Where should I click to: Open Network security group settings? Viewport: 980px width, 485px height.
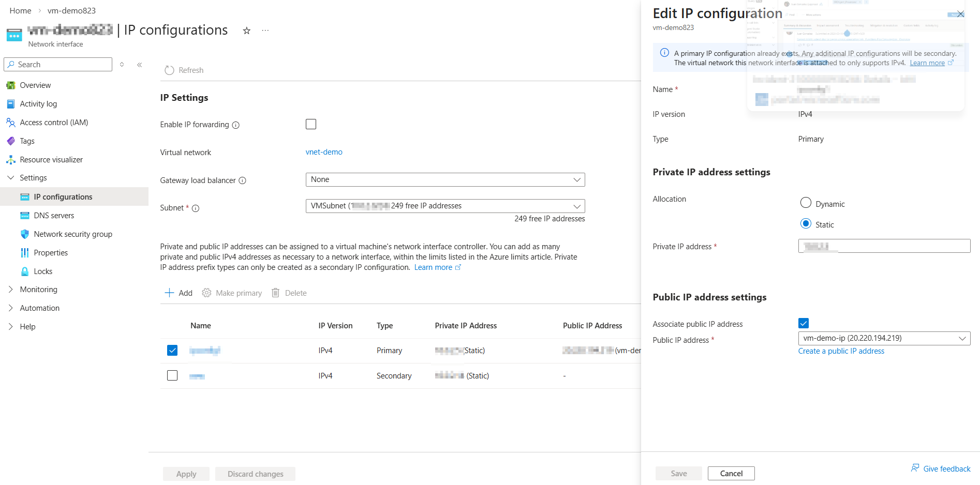tap(74, 234)
